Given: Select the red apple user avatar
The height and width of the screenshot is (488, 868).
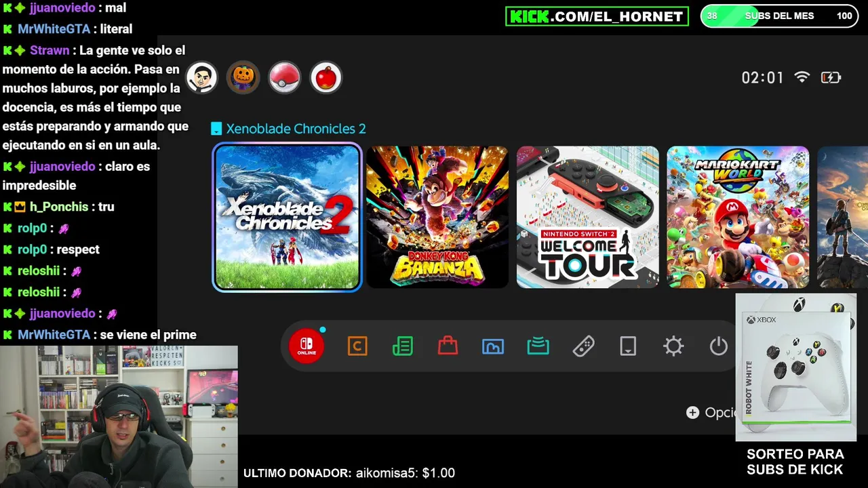Looking at the screenshot, I should click(326, 77).
